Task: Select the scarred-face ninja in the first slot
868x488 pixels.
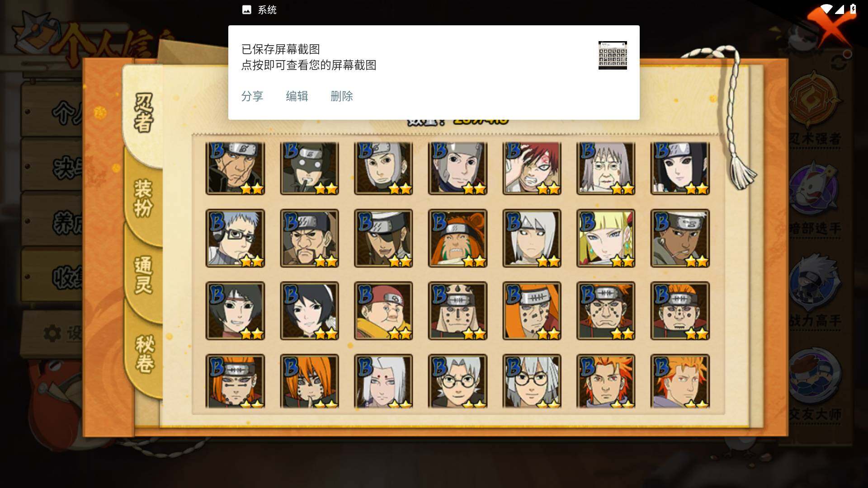Action: pos(235,168)
